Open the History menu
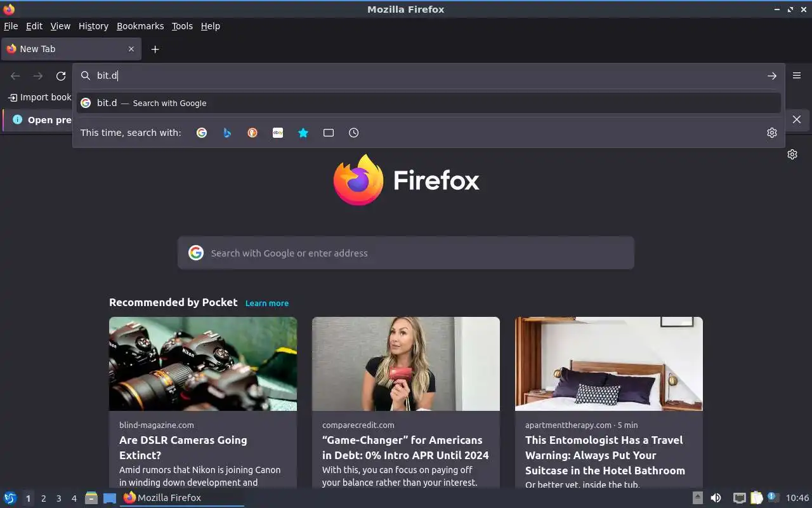The width and height of the screenshot is (812, 508). [x=93, y=26]
